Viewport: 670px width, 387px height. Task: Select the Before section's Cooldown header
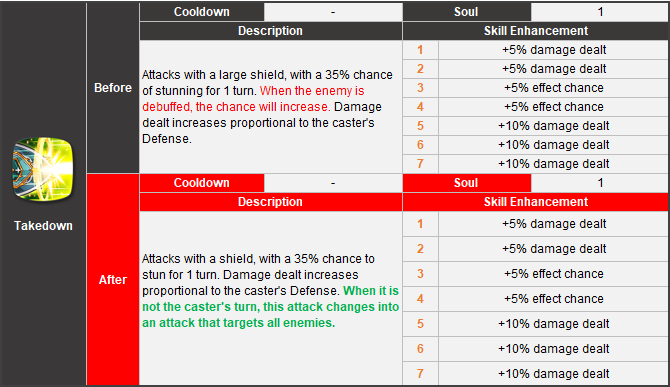coord(202,12)
